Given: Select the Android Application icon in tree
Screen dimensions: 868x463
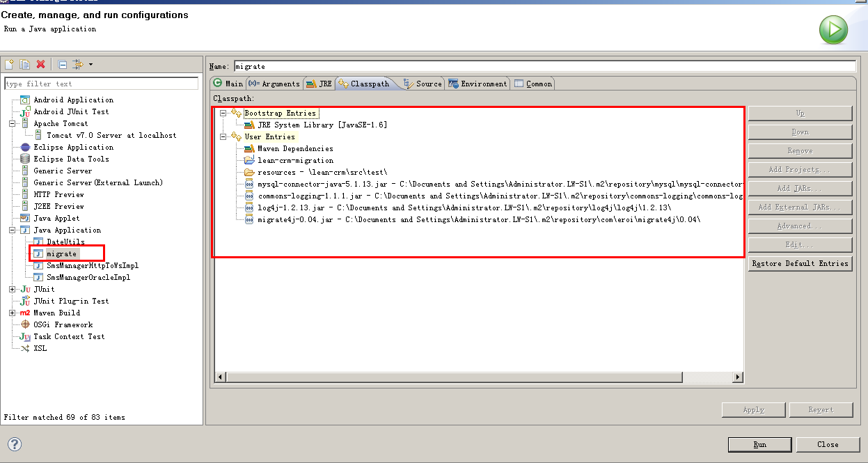Looking at the screenshot, I should coord(26,100).
